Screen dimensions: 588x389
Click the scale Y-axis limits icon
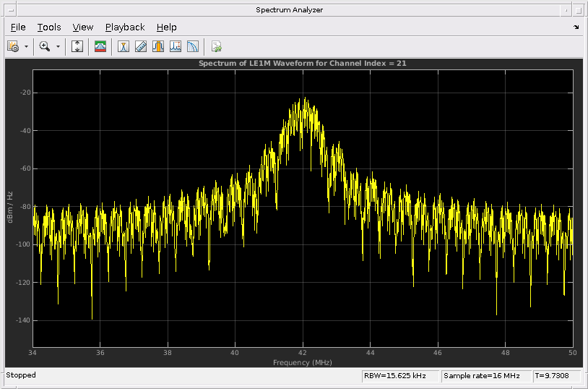pos(78,46)
